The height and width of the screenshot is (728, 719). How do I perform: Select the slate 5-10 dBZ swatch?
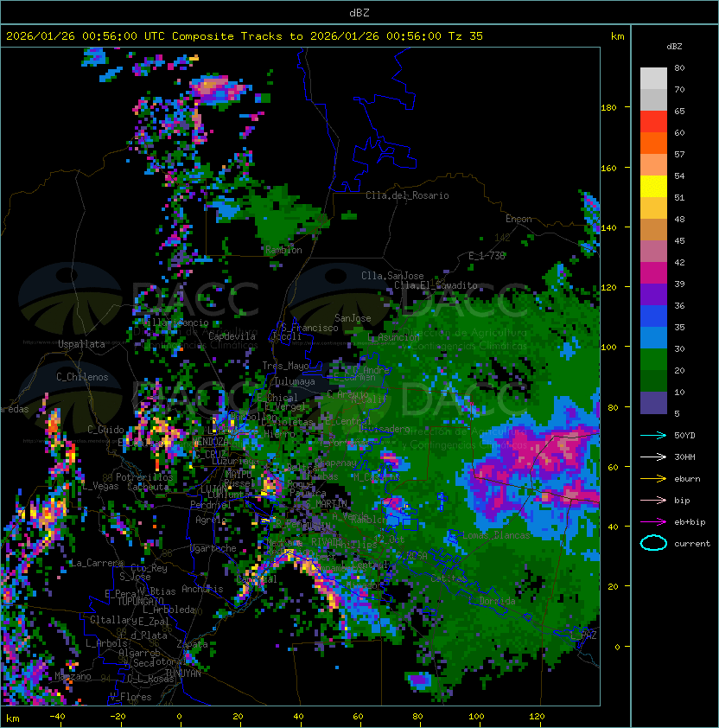[653, 403]
